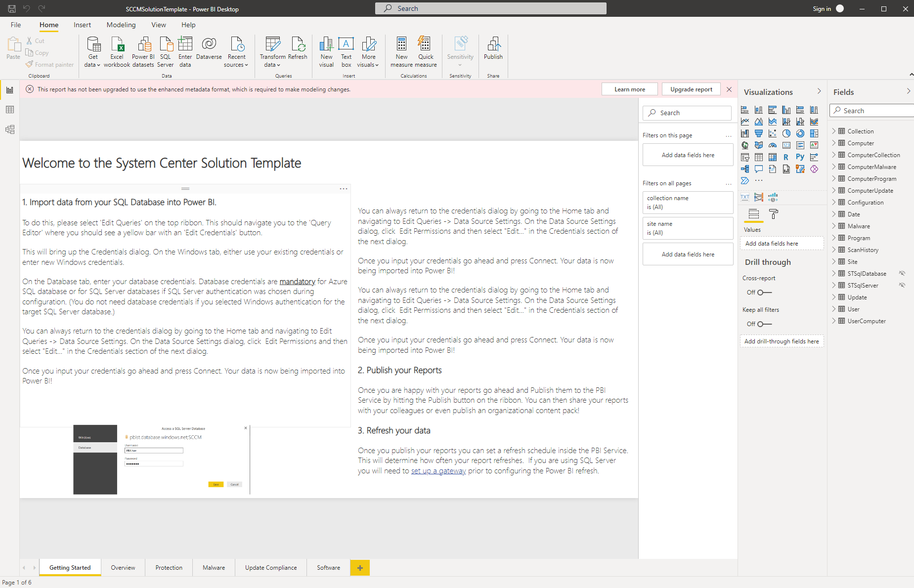Switch to Model view in sidebar

(x=10, y=129)
